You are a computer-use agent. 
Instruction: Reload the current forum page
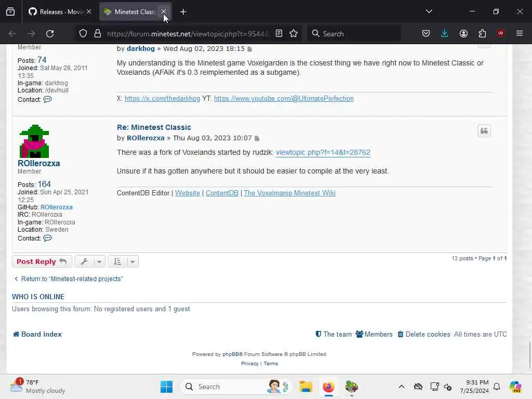pyautogui.click(x=50, y=34)
